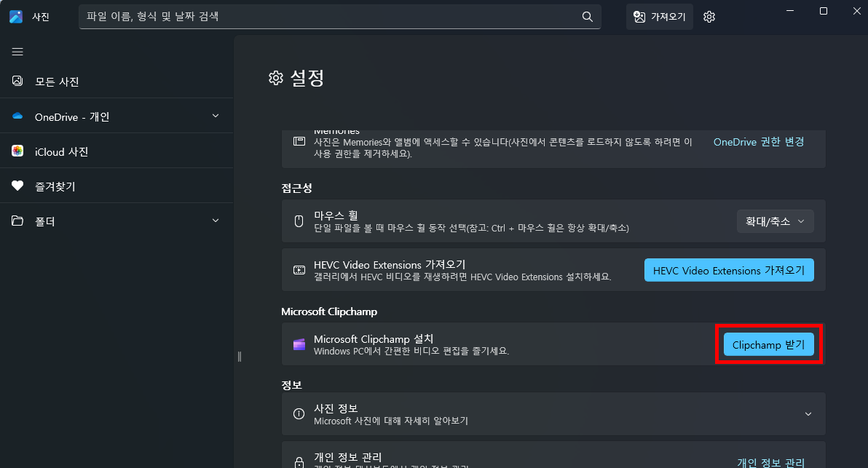868x468 pixels.
Task: Click the settings gear beside 설정 heading
Action: [276, 78]
